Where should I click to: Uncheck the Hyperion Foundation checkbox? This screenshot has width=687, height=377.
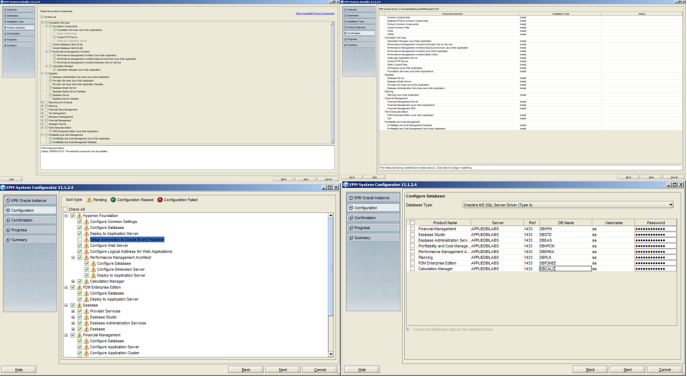[x=73, y=216]
